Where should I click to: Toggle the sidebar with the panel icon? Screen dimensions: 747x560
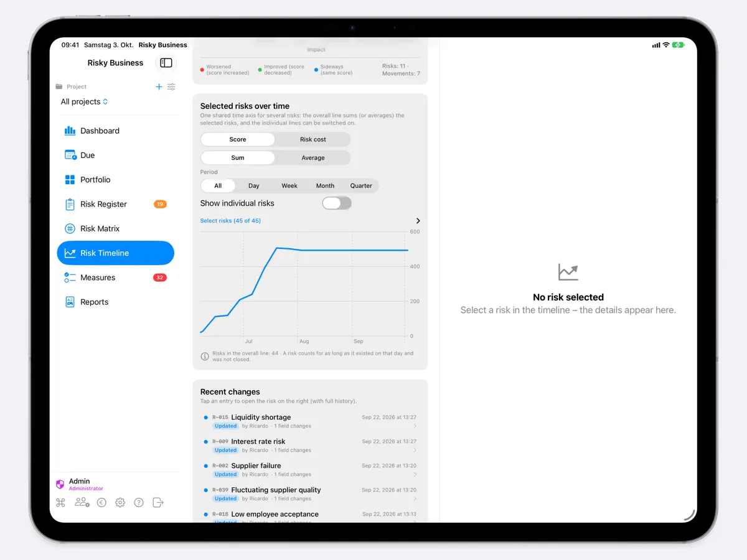click(166, 63)
